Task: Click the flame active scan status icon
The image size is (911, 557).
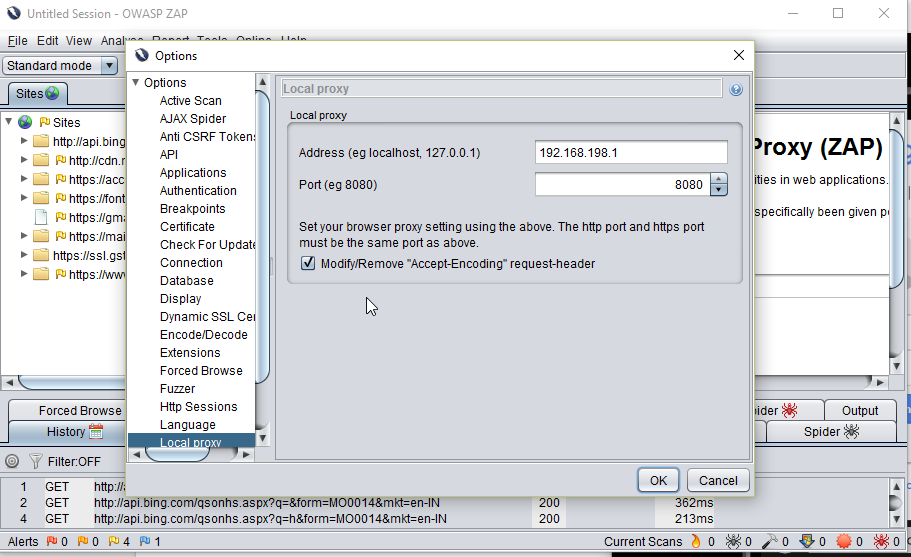Action: (696, 541)
